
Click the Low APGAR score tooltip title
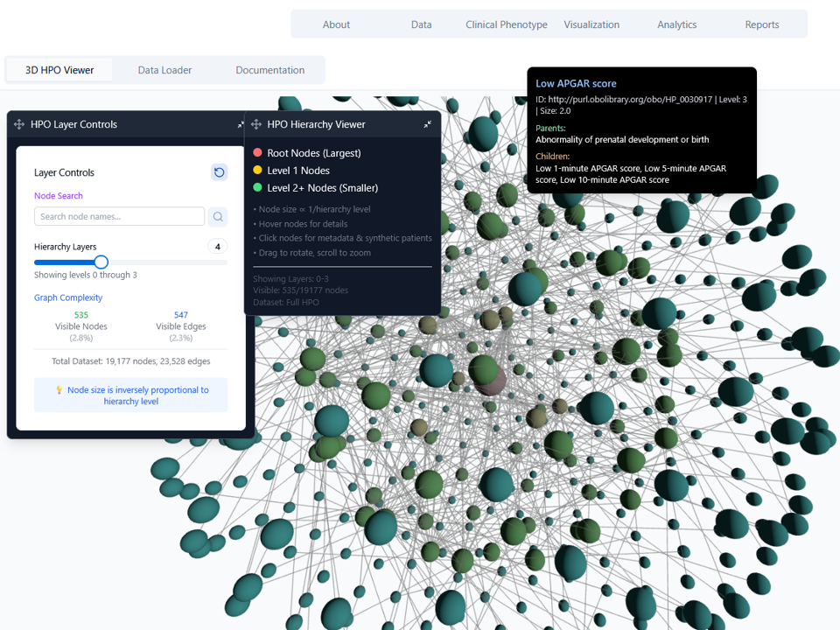[x=576, y=84]
